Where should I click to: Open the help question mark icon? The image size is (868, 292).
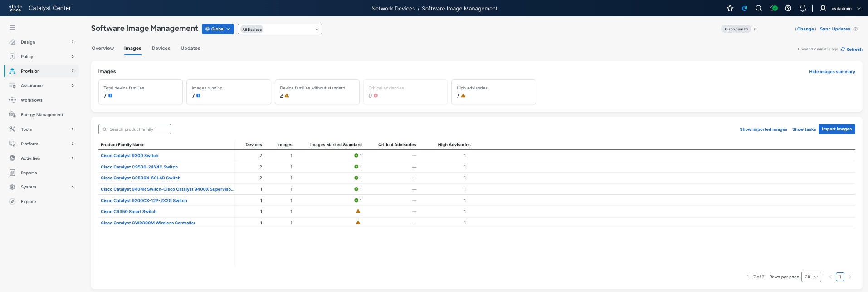pos(788,8)
